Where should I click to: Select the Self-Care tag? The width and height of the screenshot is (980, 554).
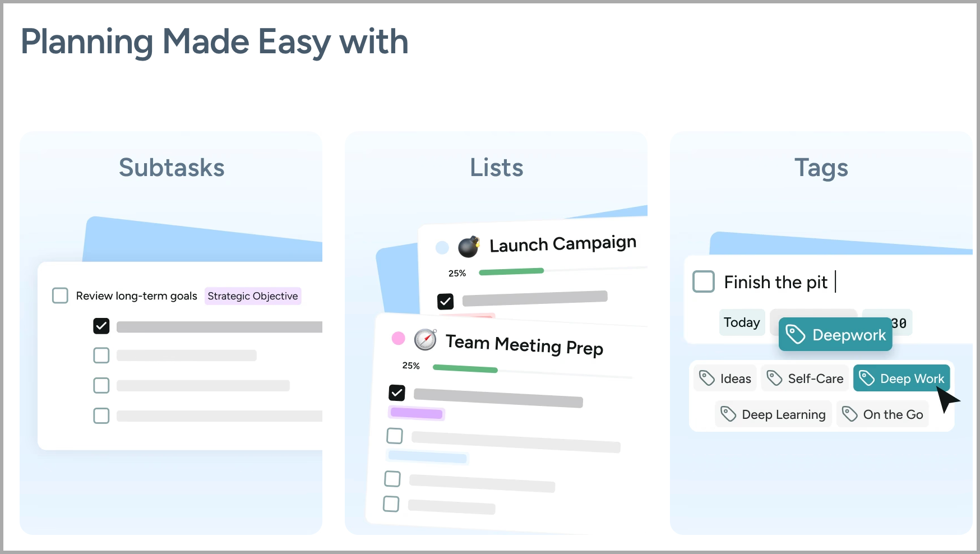(805, 378)
